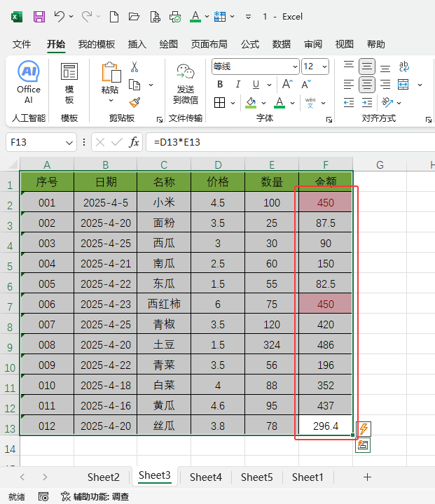Toggle middle vertical alignment
The width and height of the screenshot is (435, 504).
coord(367,66)
